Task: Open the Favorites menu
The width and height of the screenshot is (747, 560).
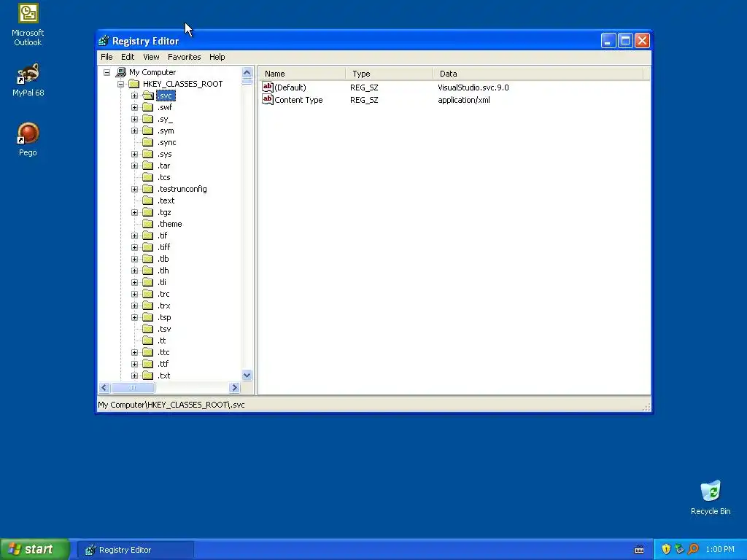Action: click(185, 57)
